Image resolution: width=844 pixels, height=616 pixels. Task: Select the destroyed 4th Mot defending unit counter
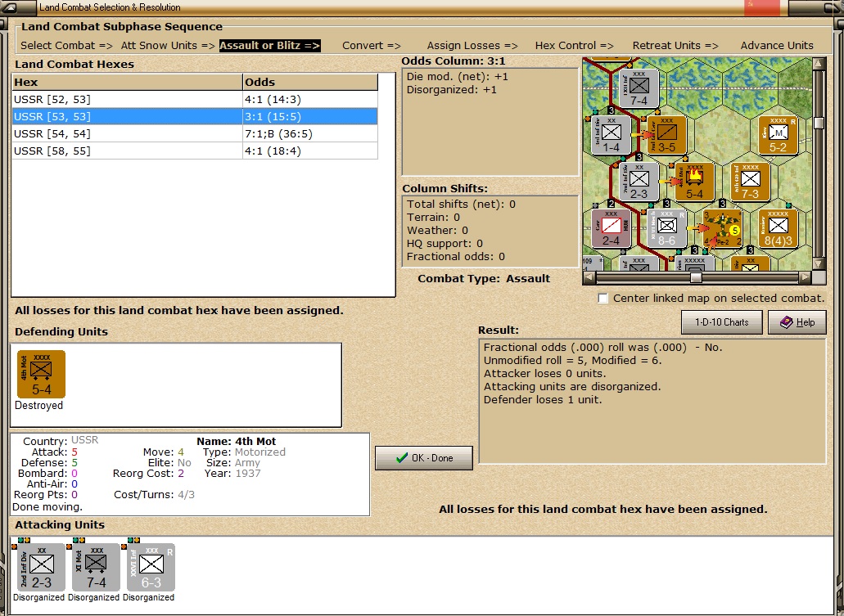pyautogui.click(x=41, y=374)
